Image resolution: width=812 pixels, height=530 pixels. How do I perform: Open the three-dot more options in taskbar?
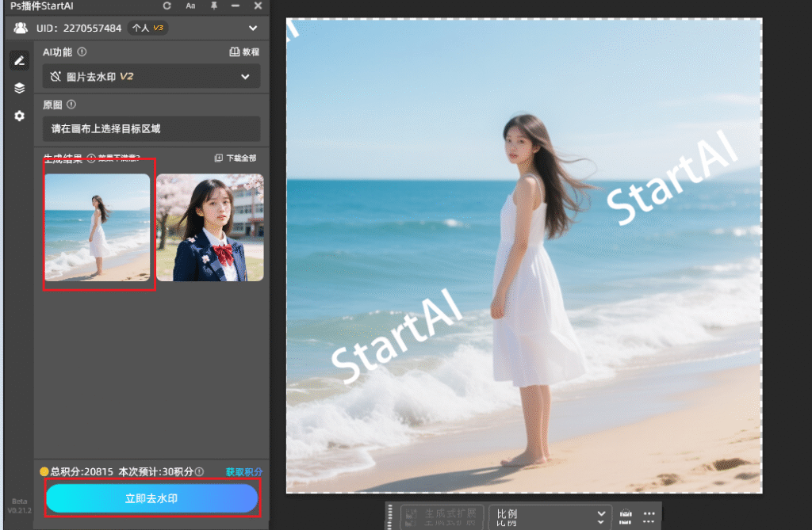point(649,515)
